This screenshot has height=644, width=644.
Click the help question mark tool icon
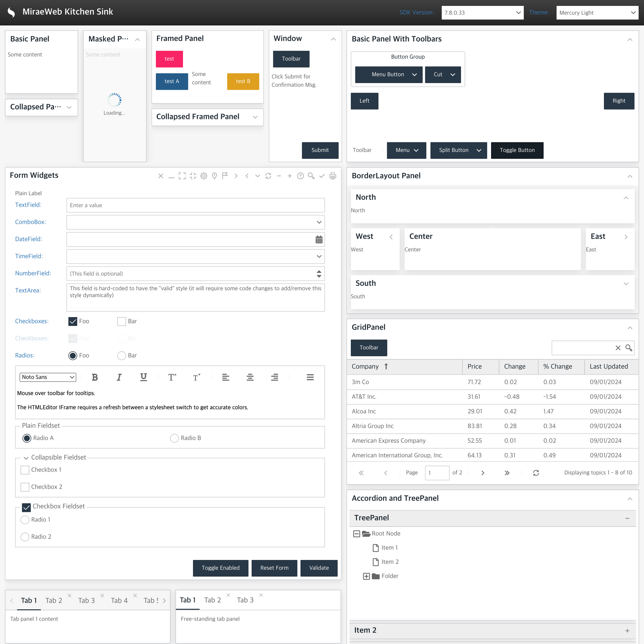pyautogui.click(x=300, y=176)
